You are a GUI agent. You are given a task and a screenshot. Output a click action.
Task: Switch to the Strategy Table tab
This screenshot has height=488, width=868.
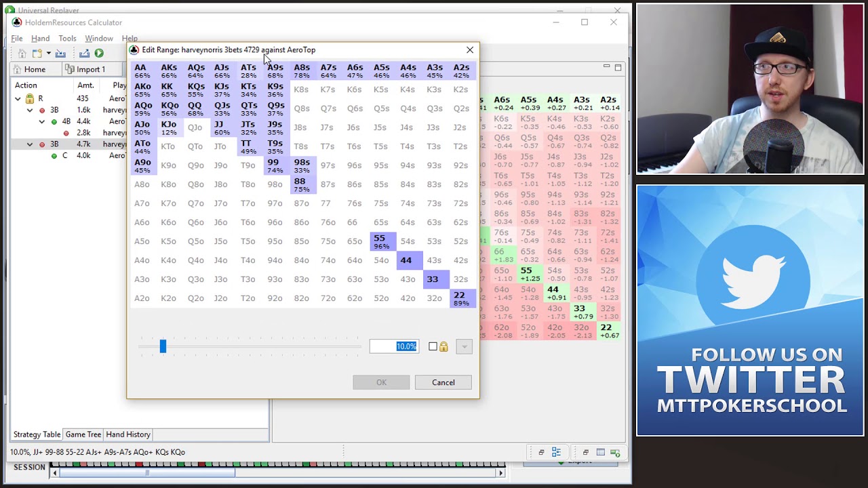pyautogui.click(x=37, y=434)
